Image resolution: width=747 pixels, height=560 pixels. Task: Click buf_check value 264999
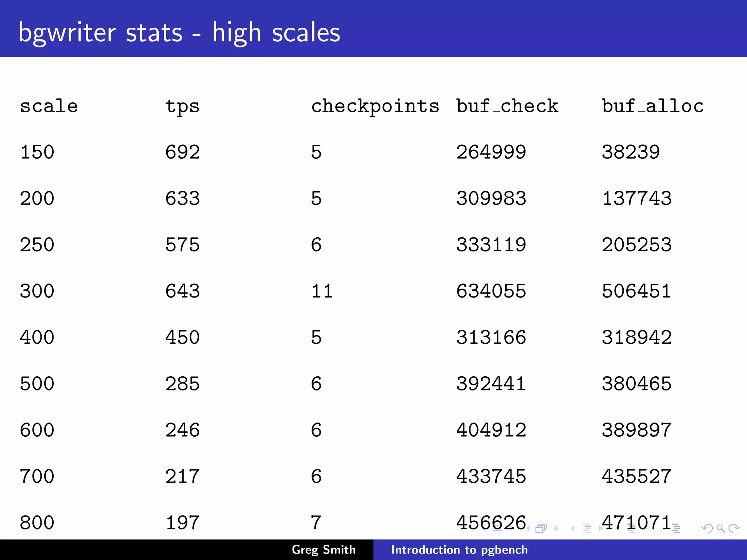(491, 152)
